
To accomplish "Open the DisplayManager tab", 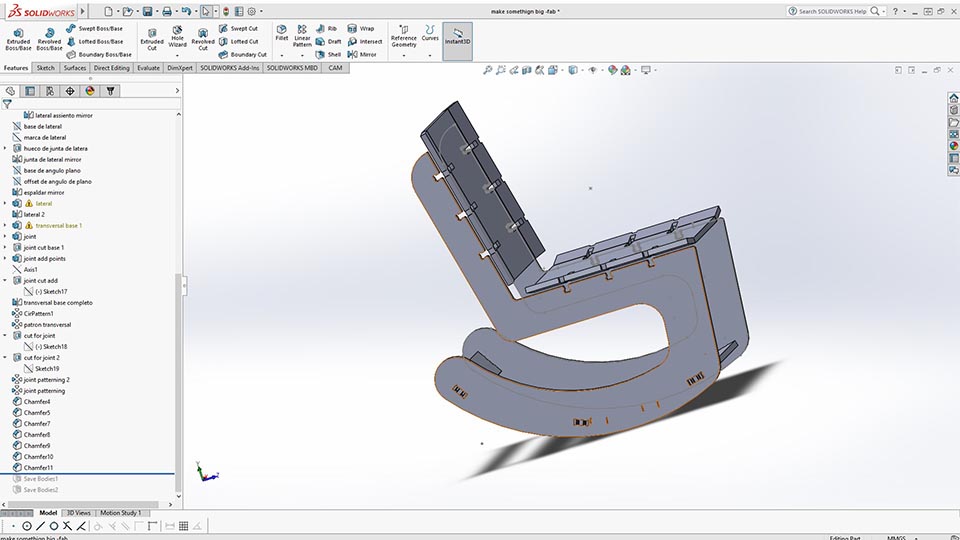I will [x=90, y=91].
